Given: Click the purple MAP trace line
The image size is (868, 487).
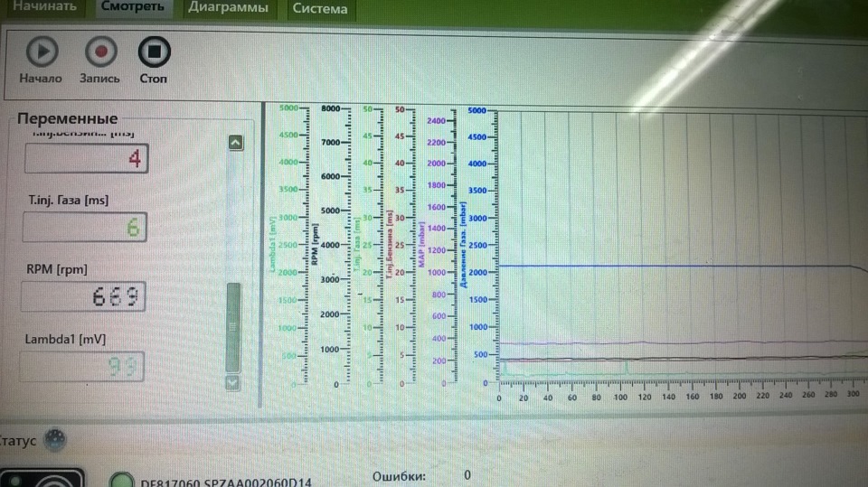Looking at the screenshot, I should click(x=675, y=343).
